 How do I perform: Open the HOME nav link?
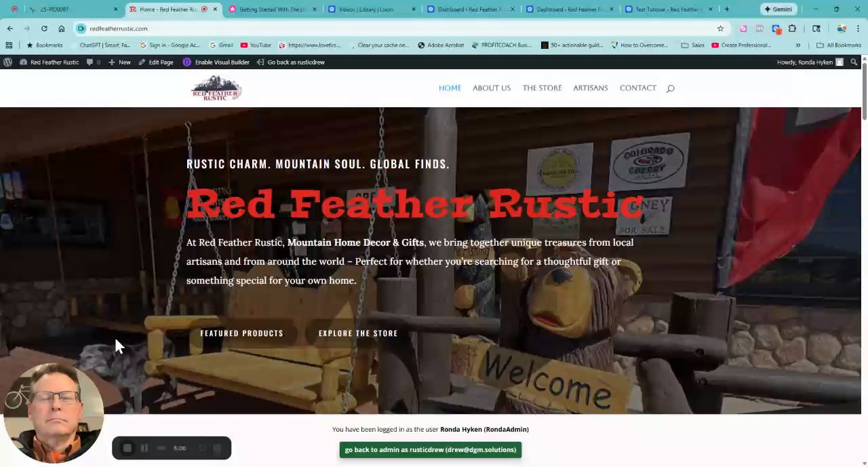coord(450,88)
